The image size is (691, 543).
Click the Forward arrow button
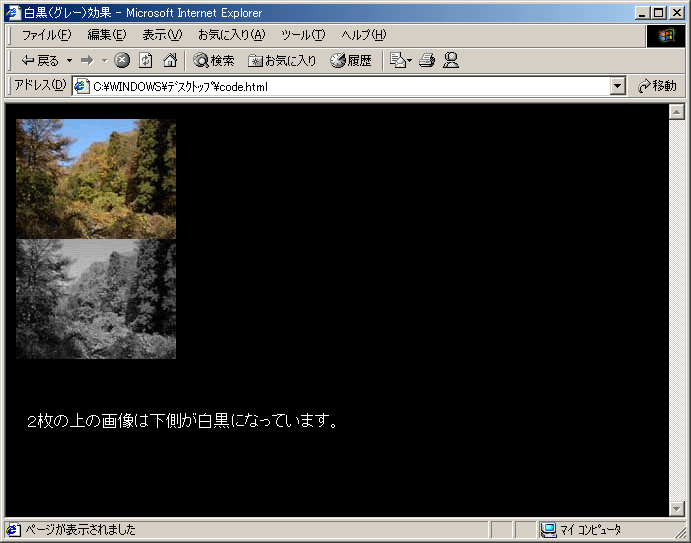[x=87, y=60]
